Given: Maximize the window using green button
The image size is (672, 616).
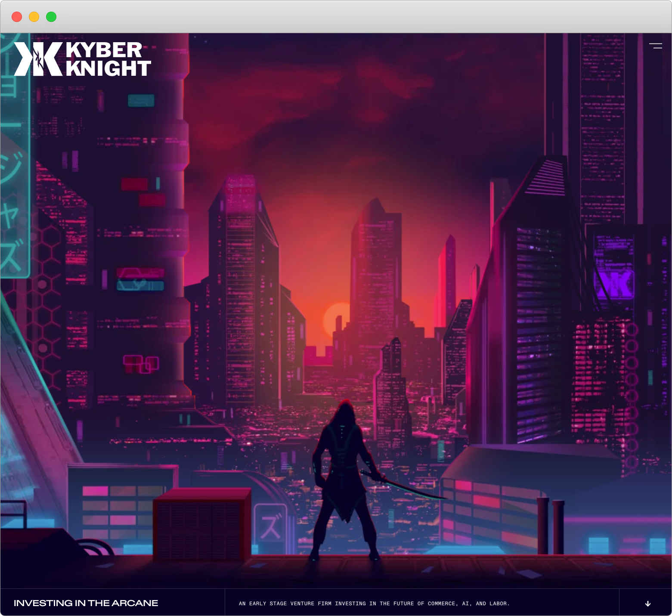Looking at the screenshot, I should 51,17.
